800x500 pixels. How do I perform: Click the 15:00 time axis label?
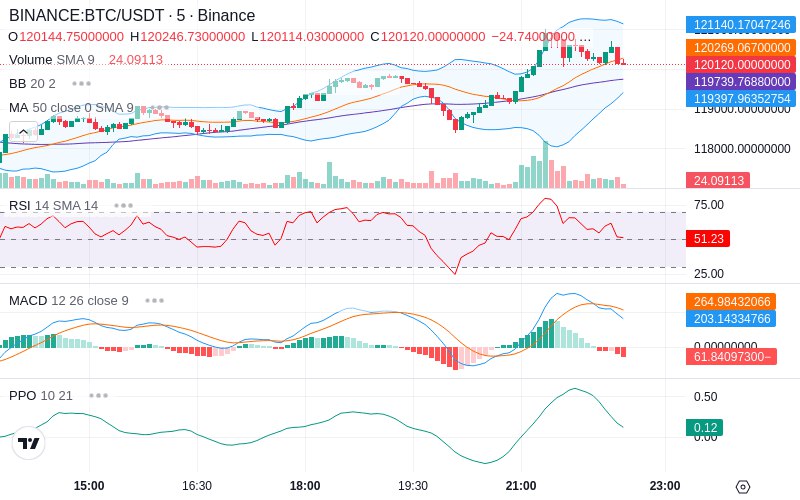pyautogui.click(x=89, y=486)
